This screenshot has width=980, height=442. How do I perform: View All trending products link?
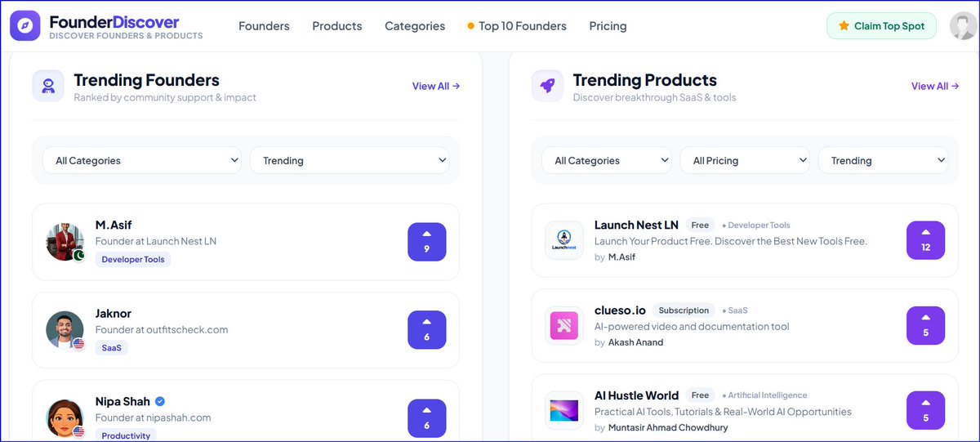point(935,86)
